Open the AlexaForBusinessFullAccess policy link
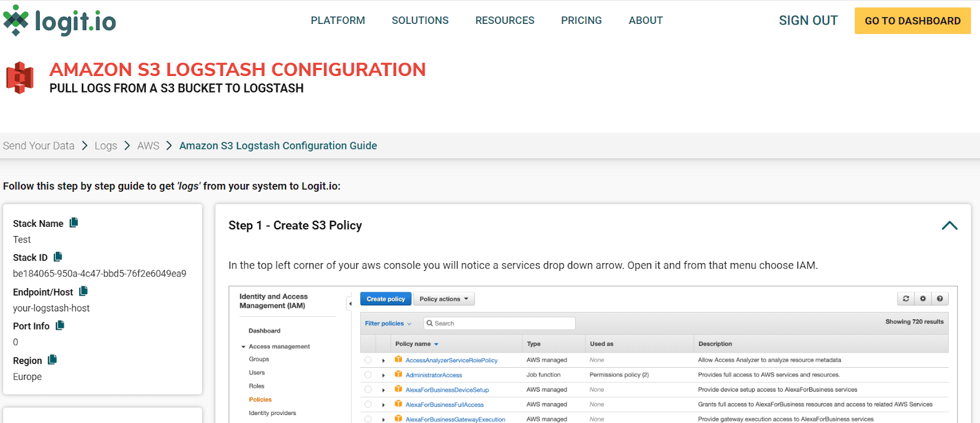This screenshot has width=980, height=423. pos(445,405)
